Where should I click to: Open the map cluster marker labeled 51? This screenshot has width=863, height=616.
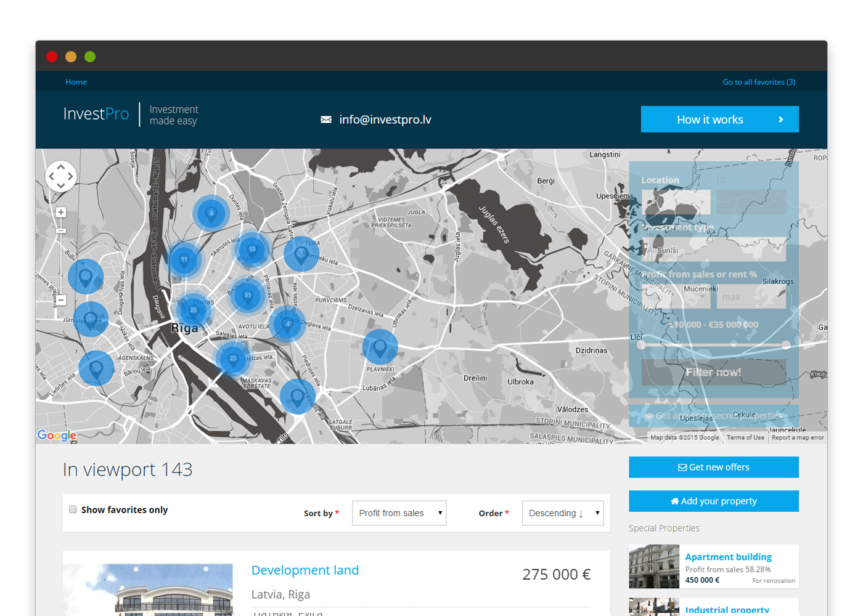pos(247,295)
